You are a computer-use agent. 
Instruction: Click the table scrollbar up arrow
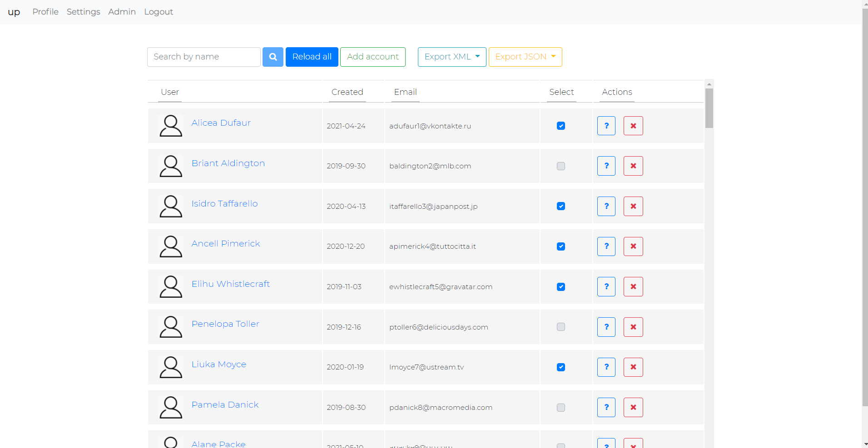click(709, 84)
